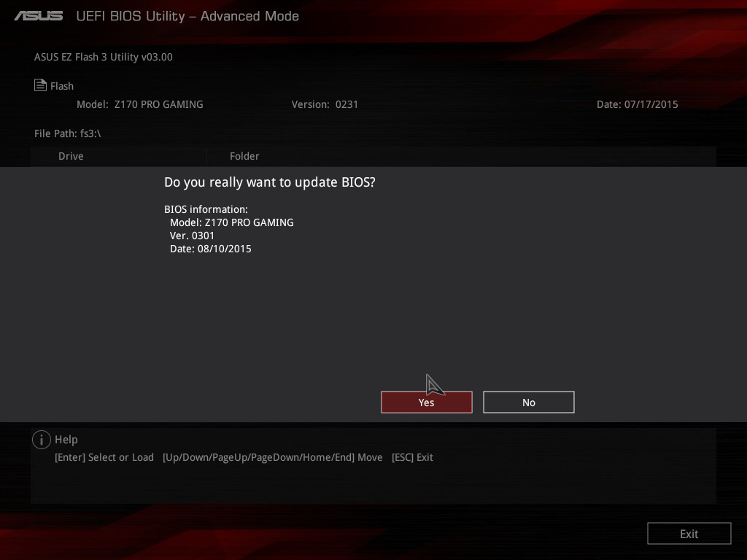Click the File Path fs3:\ text
The height and width of the screenshot is (560, 747).
coord(68,133)
